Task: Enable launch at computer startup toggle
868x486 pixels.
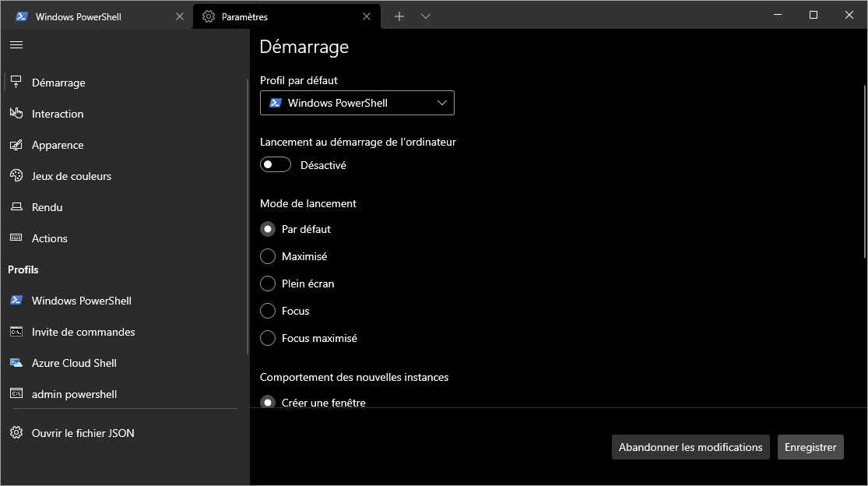Action: point(276,165)
